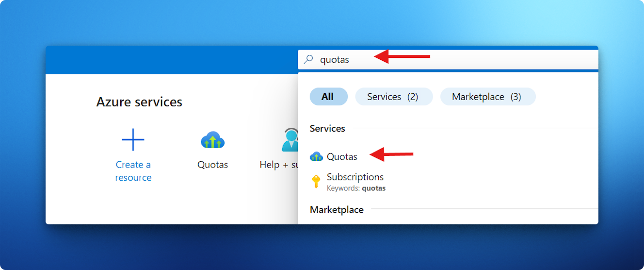Filter results by Services (2)
Image resolution: width=644 pixels, height=270 pixels.
(393, 97)
